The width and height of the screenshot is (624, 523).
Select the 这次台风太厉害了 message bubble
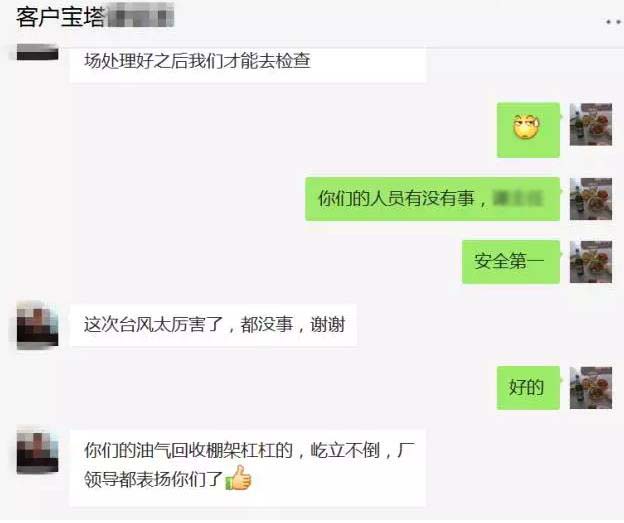click(213, 325)
